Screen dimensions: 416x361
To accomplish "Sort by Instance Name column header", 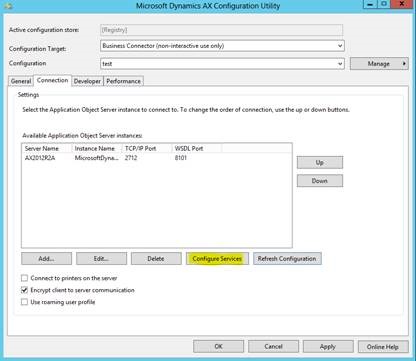I will [x=97, y=148].
